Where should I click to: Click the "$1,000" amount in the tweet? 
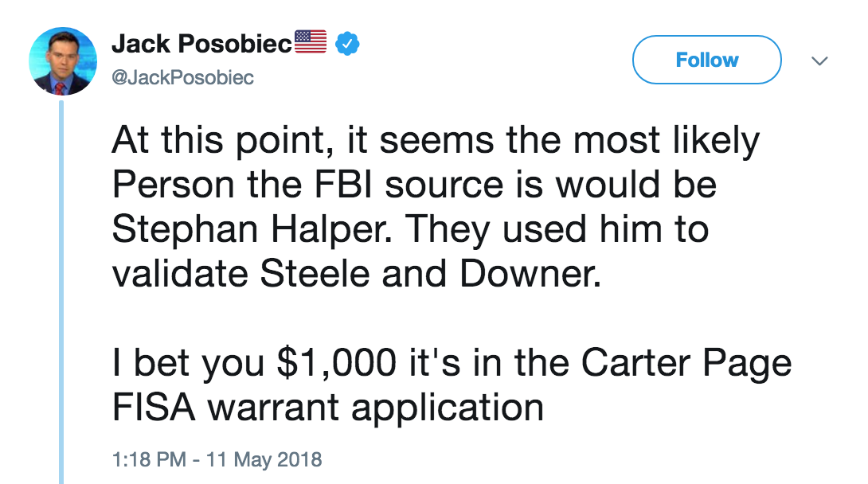pyautogui.click(x=335, y=364)
